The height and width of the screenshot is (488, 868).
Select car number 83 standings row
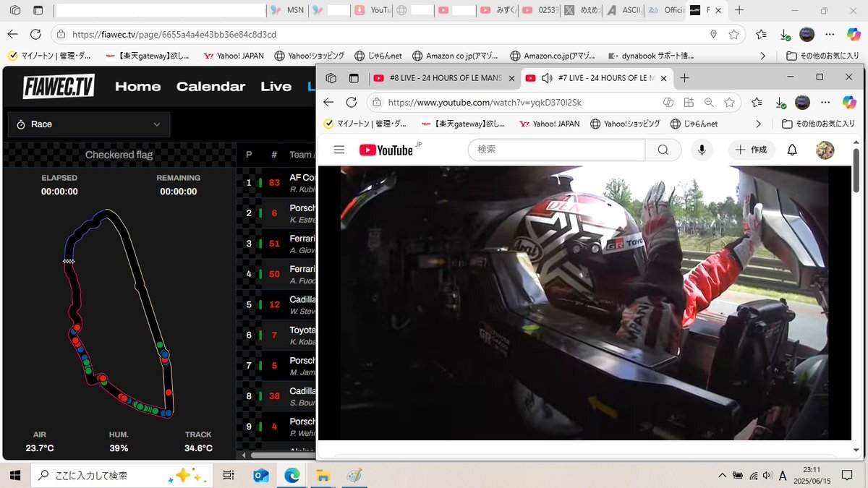pos(277,182)
